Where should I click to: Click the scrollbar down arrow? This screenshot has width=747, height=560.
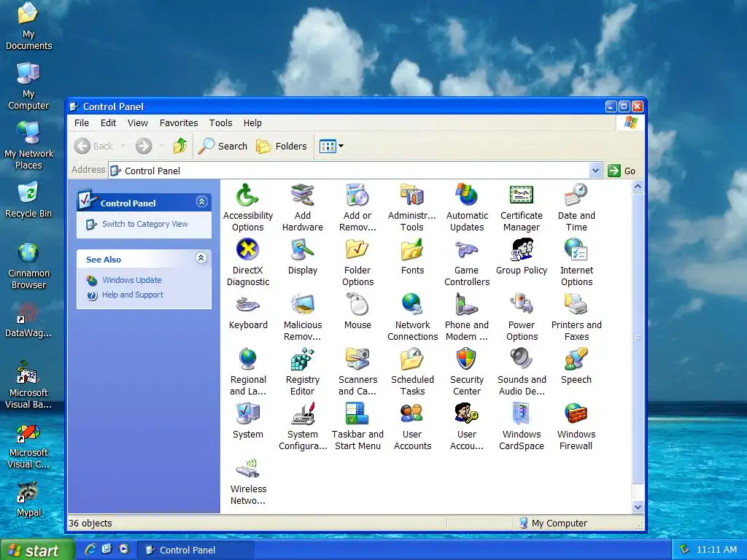pos(638,507)
